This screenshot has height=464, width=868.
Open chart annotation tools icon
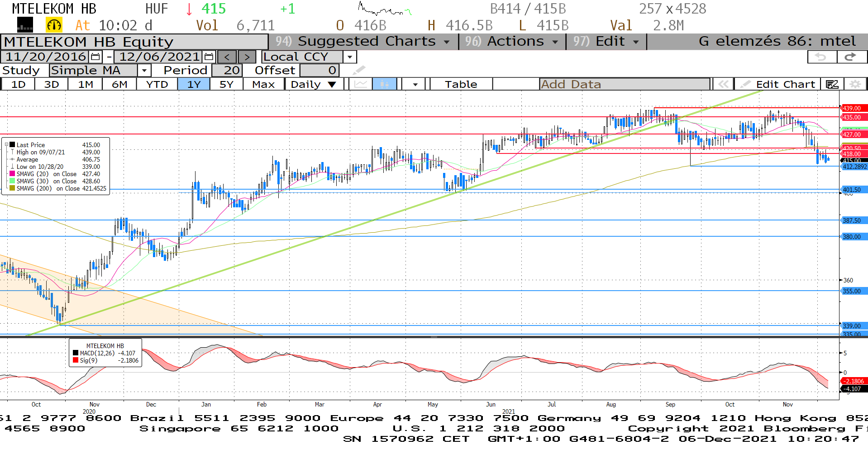coord(832,84)
